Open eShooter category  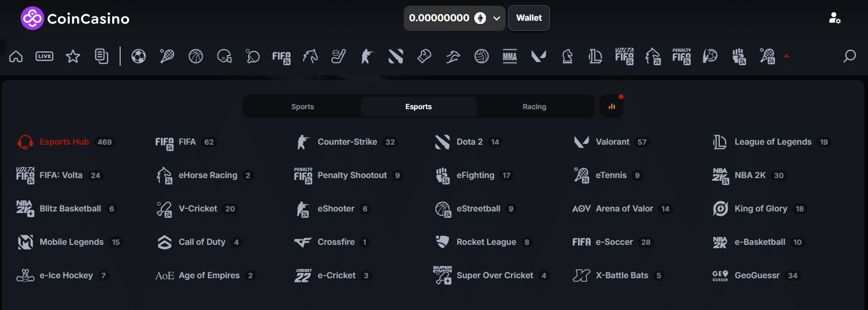(333, 209)
